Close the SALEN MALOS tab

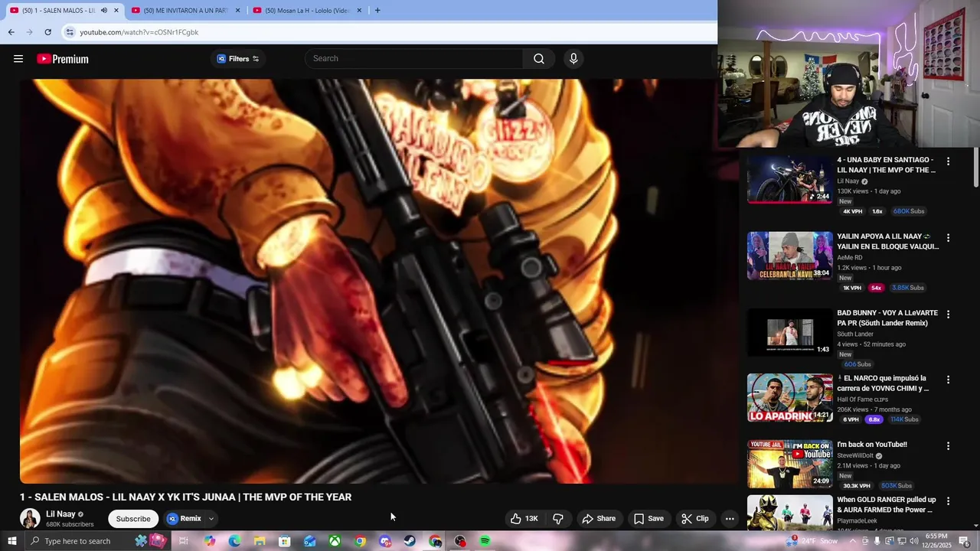tap(116, 11)
